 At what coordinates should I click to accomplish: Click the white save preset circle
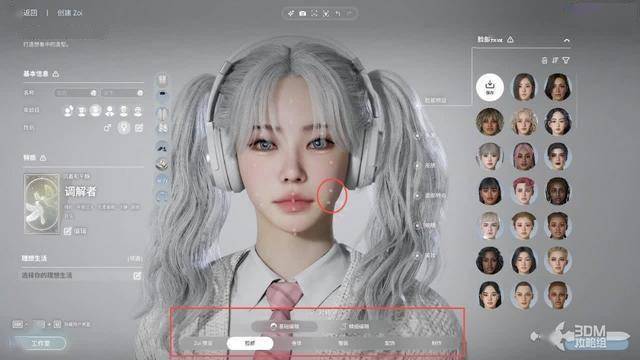point(490,87)
